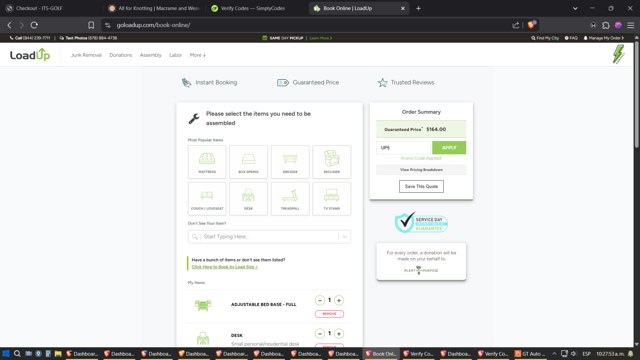The image size is (640, 360).
Task: Click Here to Book by Load Size link
Action: pyautogui.click(x=224, y=267)
